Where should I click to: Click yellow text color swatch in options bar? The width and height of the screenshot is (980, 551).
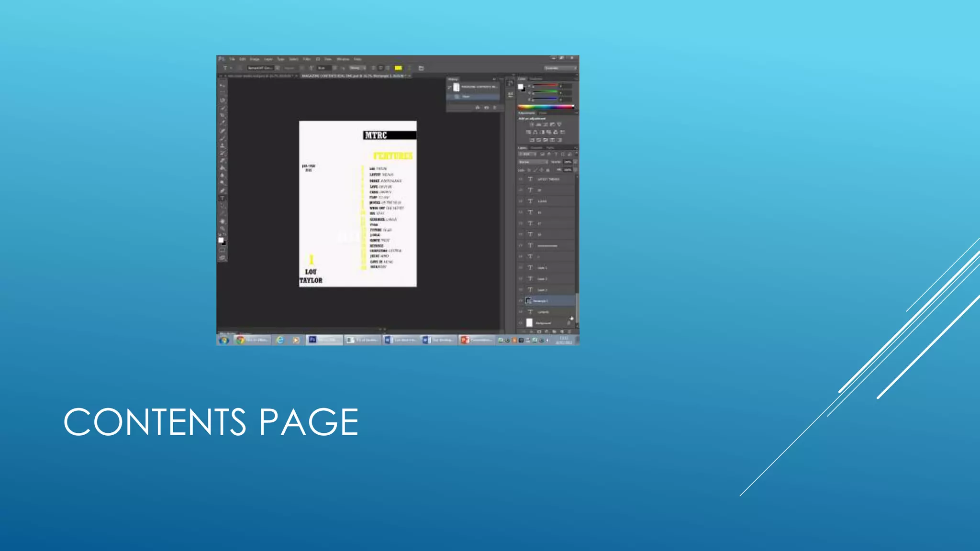pos(398,68)
